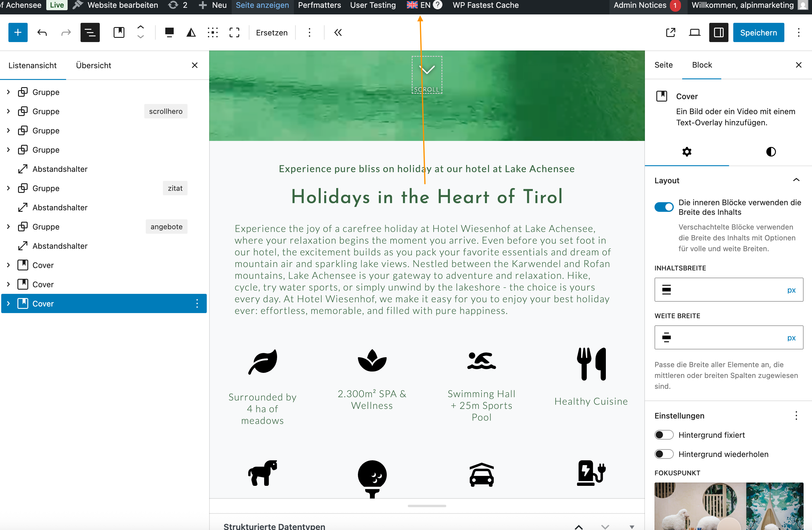
Task: Toggle inner blocks use content width
Action: click(x=664, y=207)
